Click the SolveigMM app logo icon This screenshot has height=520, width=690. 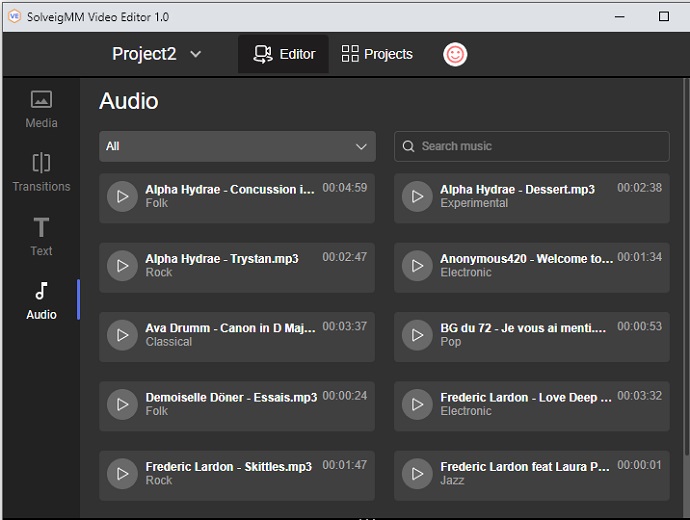[x=15, y=17]
